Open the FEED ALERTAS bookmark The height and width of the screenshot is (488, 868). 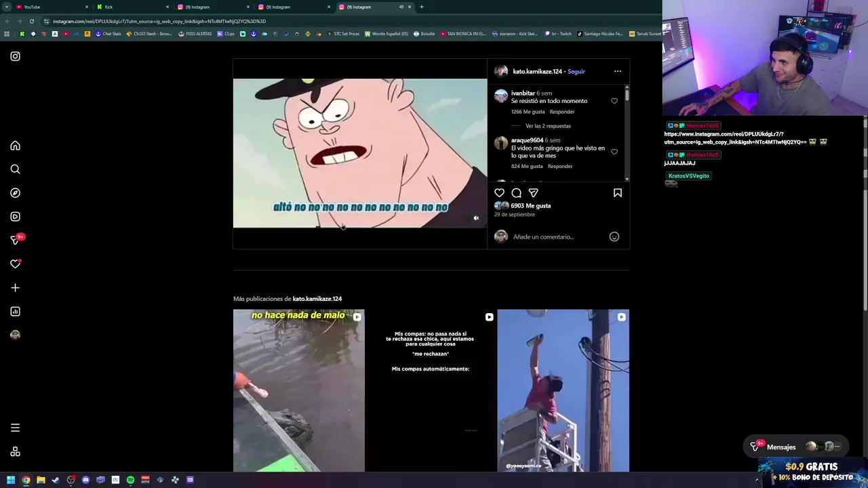(195, 34)
